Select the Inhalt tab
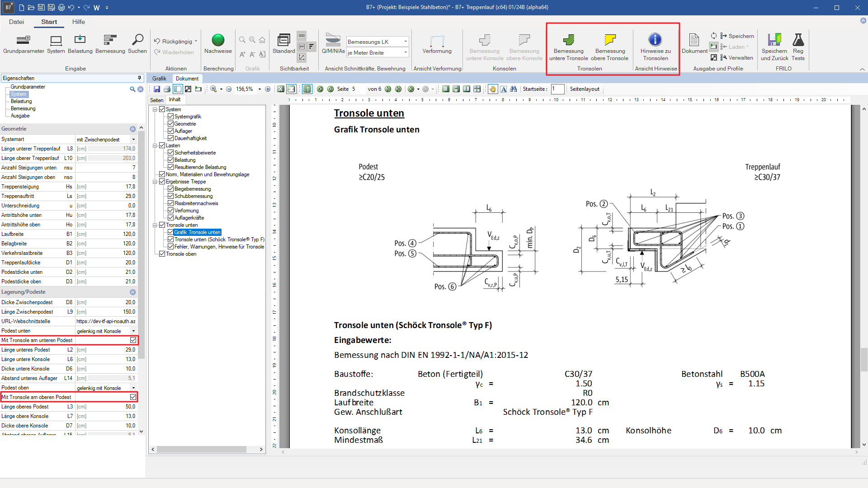Screen dimensions: 868x488 pos(175,99)
